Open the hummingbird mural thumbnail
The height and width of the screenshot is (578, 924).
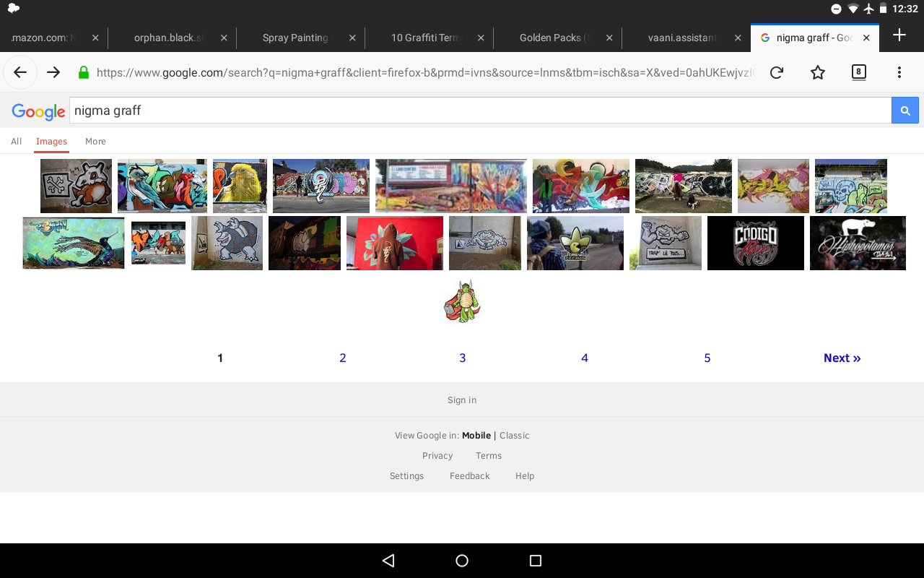point(74,243)
